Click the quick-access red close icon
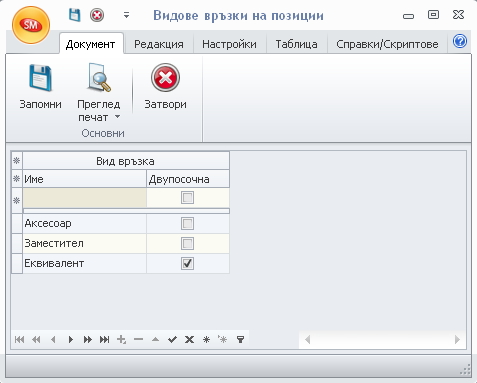Image resolution: width=477 pixels, height=383 pixels. tap(97, 15)
